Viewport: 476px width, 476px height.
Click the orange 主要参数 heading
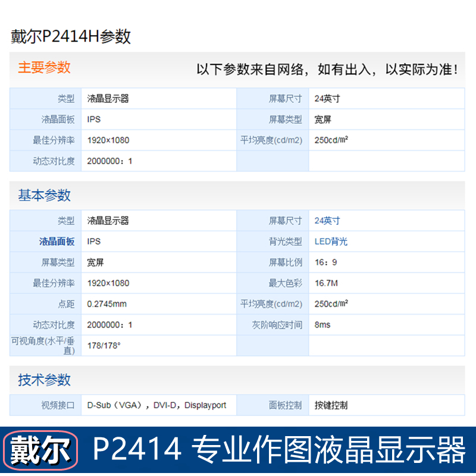[44, 67]
